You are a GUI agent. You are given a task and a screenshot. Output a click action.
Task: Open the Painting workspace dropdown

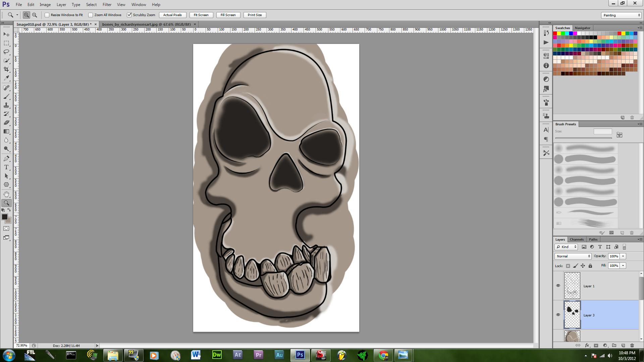coord(621,15)
